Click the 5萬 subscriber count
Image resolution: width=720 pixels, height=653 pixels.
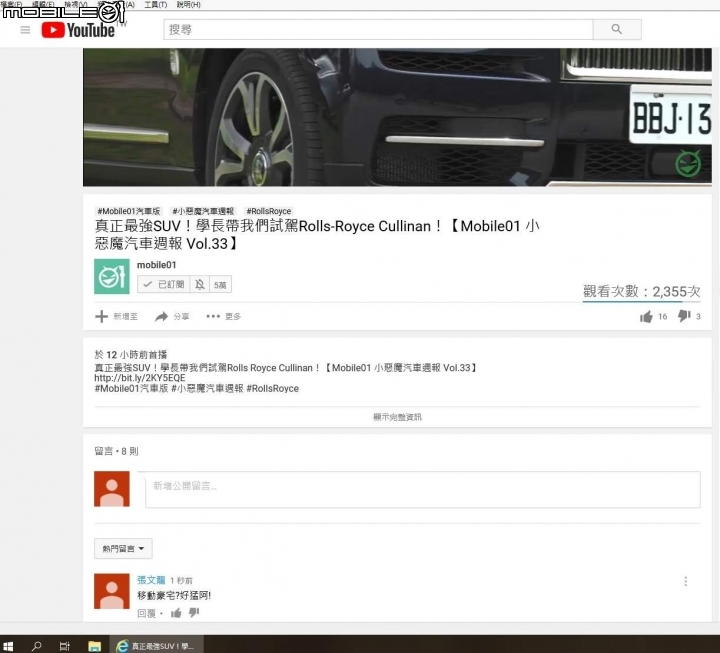point(220,285)
